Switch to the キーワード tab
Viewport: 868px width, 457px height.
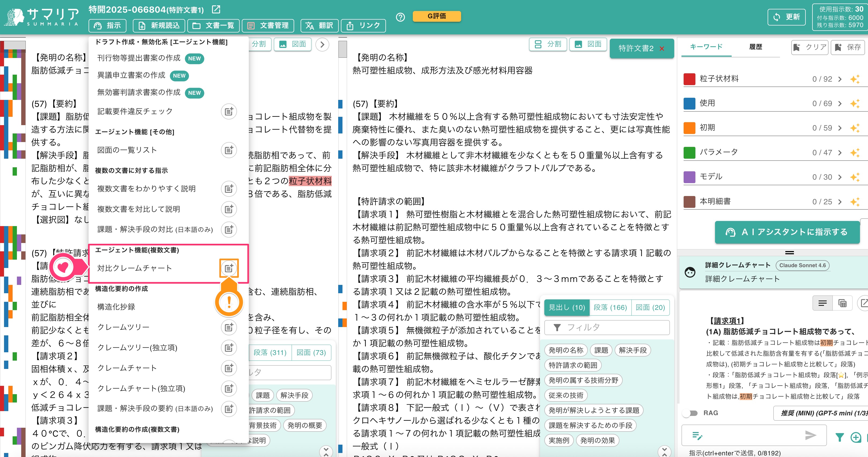(706, 47)
